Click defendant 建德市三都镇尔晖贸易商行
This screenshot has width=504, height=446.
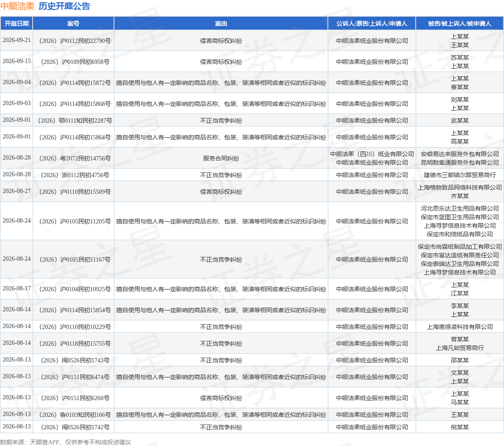[x=459, y=175]
